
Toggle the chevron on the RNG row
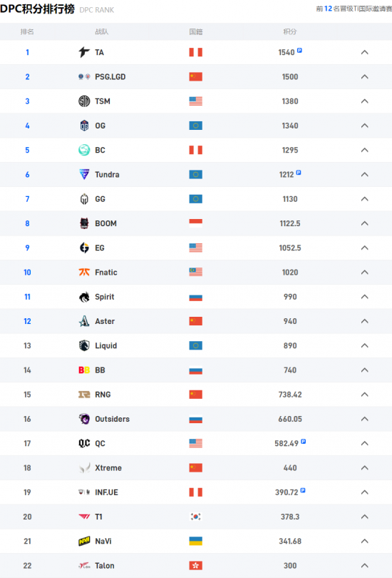tap(364, 395)
